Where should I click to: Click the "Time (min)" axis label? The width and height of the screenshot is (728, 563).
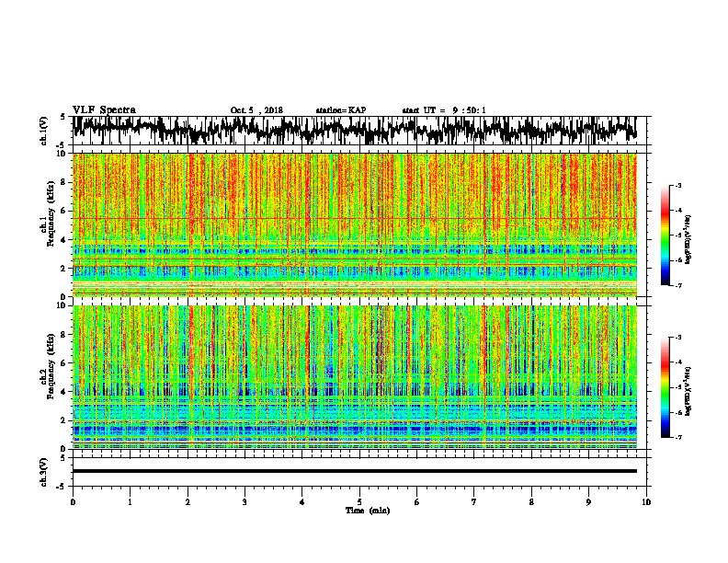tap(368, 511)
